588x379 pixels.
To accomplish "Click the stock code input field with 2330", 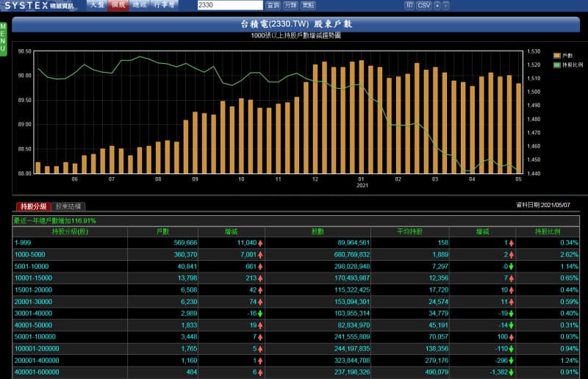I will click(229, 5).
